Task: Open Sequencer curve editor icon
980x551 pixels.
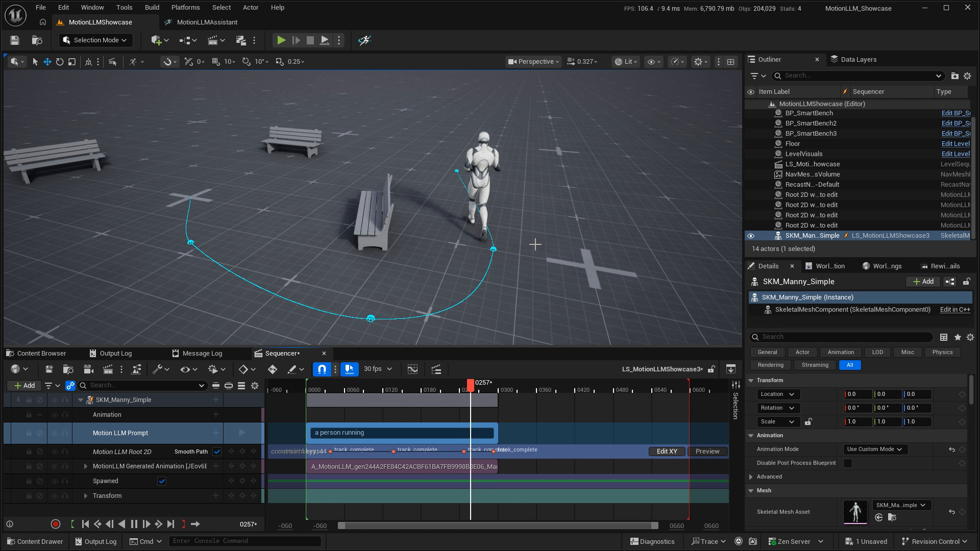Action: (412, 369)
